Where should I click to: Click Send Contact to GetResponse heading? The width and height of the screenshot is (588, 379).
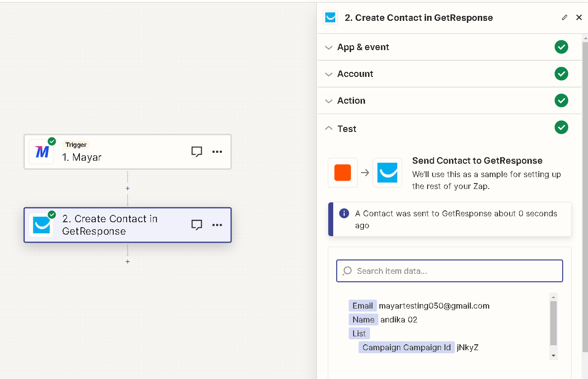tap(477, 161)
